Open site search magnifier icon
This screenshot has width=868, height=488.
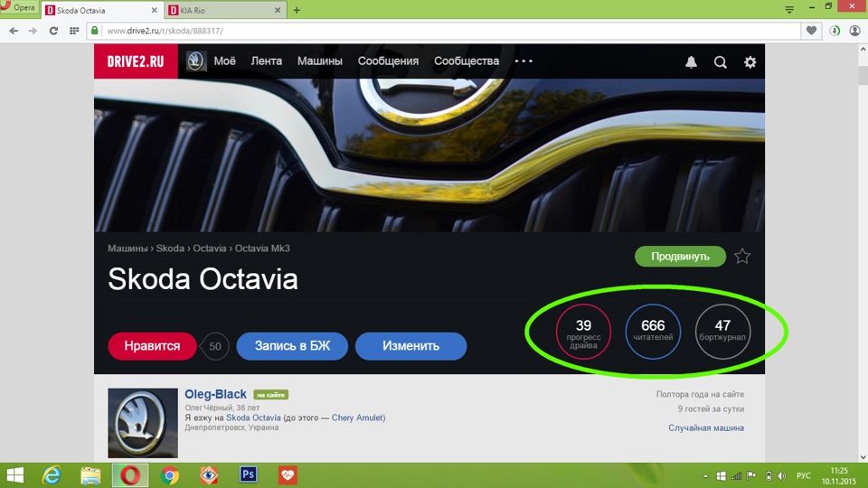(x=721, y=62)
